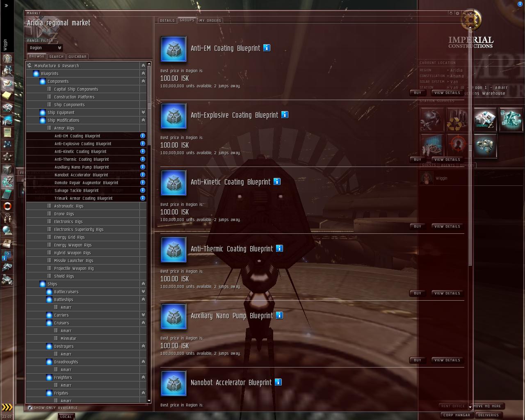The image size is (525, 420).
Task: Expand the Carriers tree group
Action: click(143, 315)
